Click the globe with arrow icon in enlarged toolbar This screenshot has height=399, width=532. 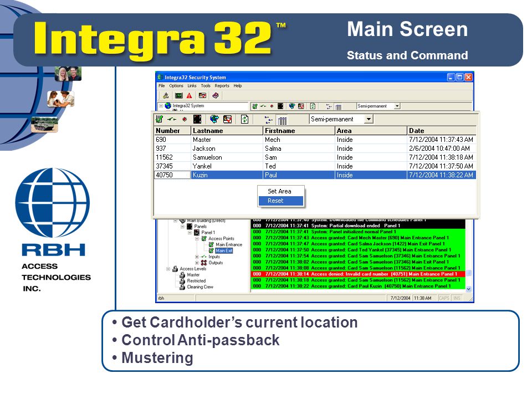[x=214, y=119]
